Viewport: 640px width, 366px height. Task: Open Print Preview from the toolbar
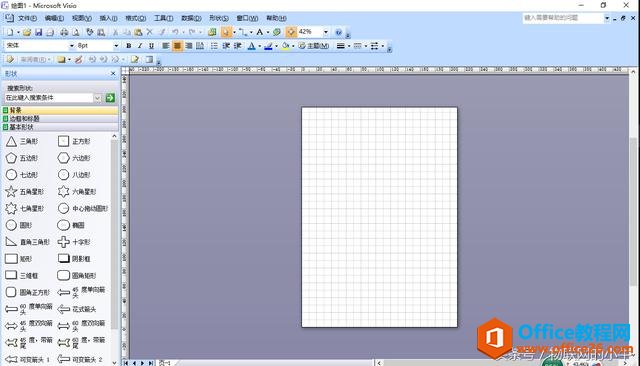76,32
